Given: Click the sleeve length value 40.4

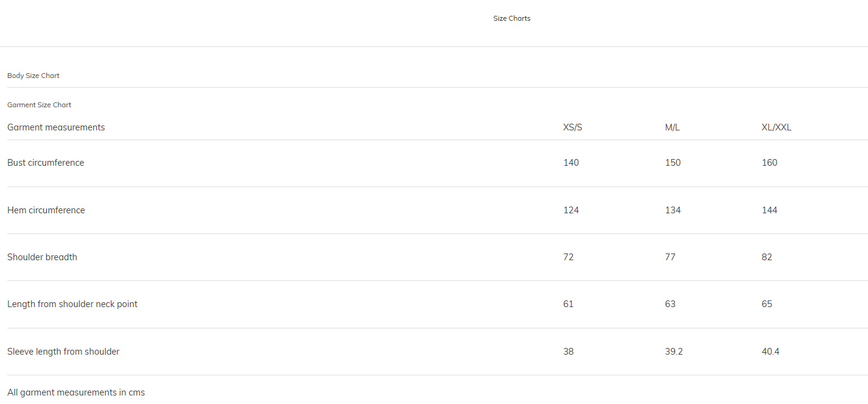Looking at the screenshot, I should (x=771, y=352).
